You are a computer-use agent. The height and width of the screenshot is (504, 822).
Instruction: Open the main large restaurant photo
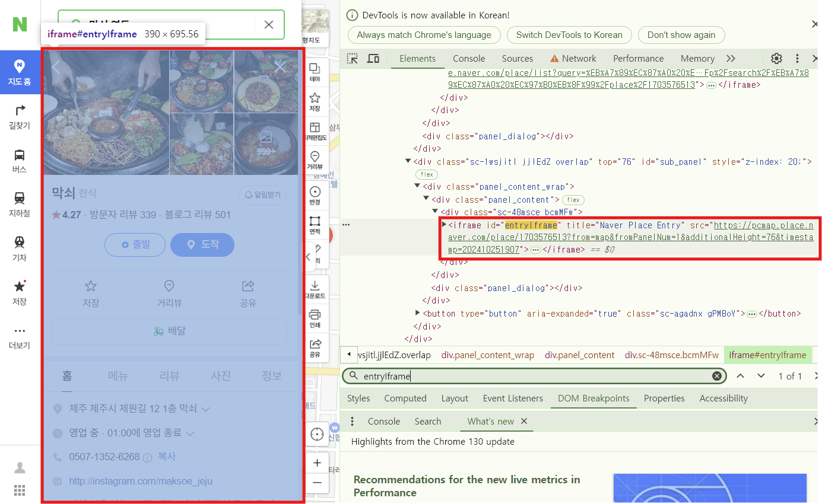tap(107, 113)
